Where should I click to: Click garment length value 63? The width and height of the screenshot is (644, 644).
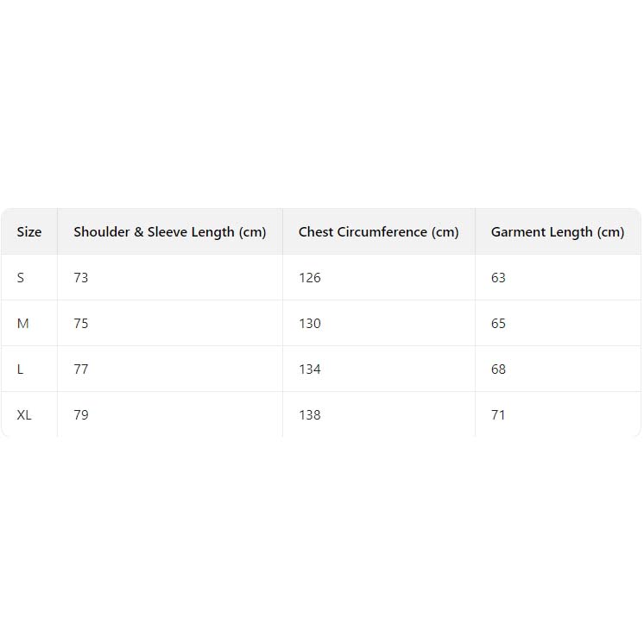(x=498, y=278)
